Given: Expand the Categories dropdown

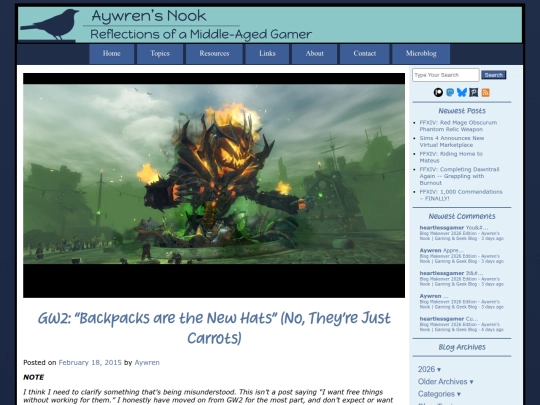Looking at the screenshot, I should click(x=439, y=394).
